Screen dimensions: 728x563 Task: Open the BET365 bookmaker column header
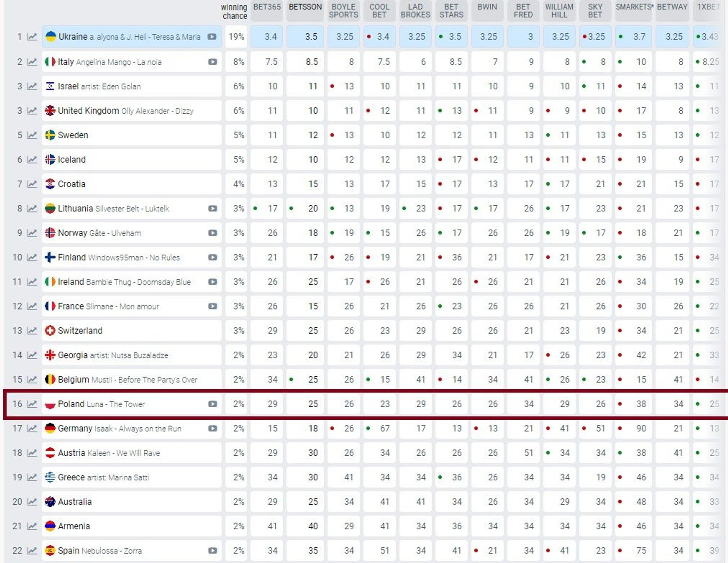tap(267, 11)
